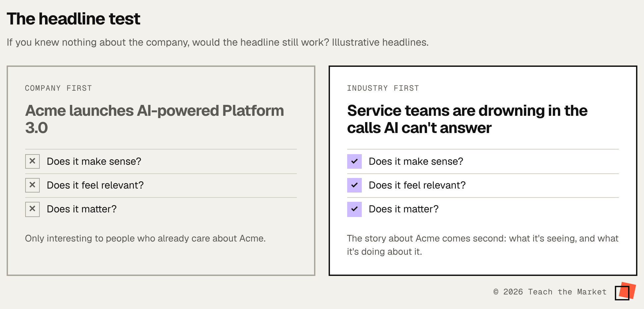This screenshot has height=309, width=644.
Task: Click the Teach the Market orange logo
Action: (x=625, y=291)
